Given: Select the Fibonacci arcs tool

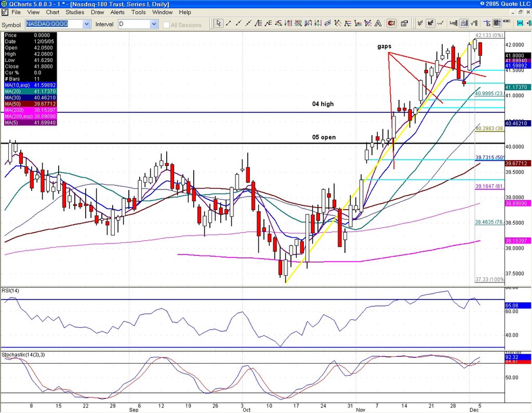Looking at the screenshot, I should pos(298,23).
